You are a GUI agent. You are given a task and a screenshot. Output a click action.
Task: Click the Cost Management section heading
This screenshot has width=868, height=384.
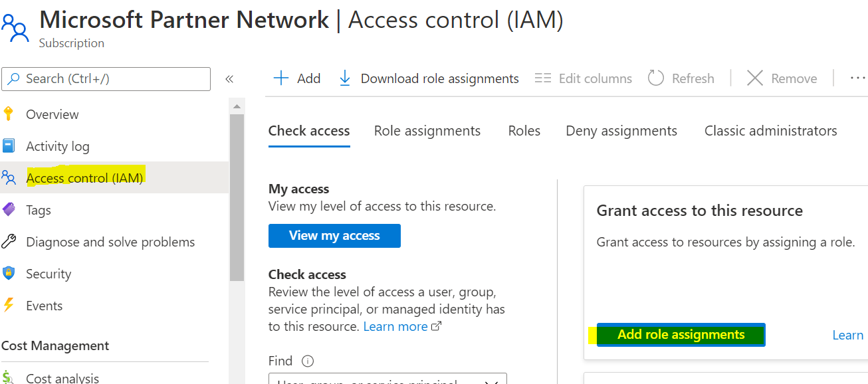55,345
